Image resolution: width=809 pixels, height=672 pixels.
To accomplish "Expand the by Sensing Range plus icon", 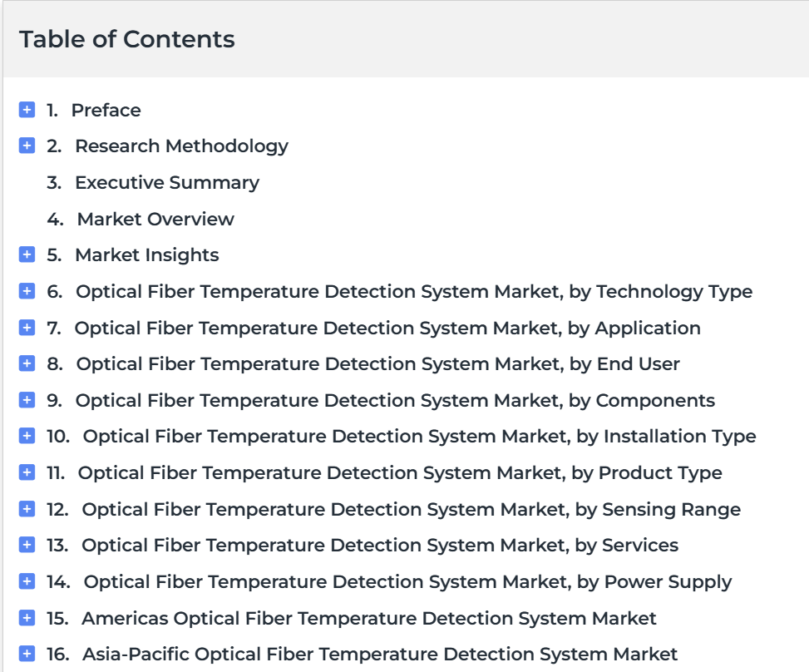I will click(x=27, y=509).
